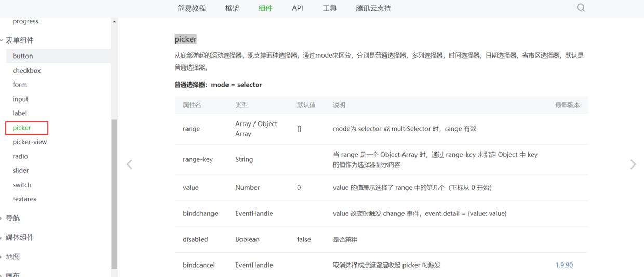Open form component page
This screenshot has width=644, height=277.
tap(20, 85)
